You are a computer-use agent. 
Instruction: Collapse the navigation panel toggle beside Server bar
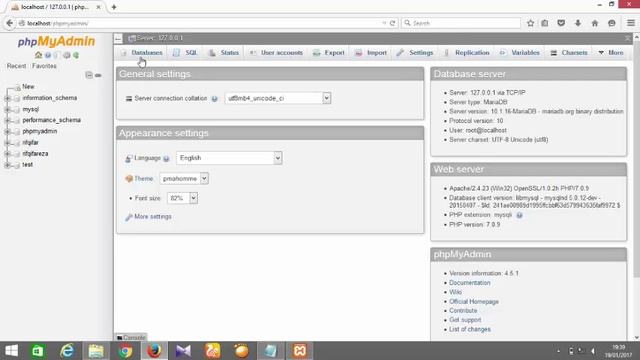coord(118,39)
